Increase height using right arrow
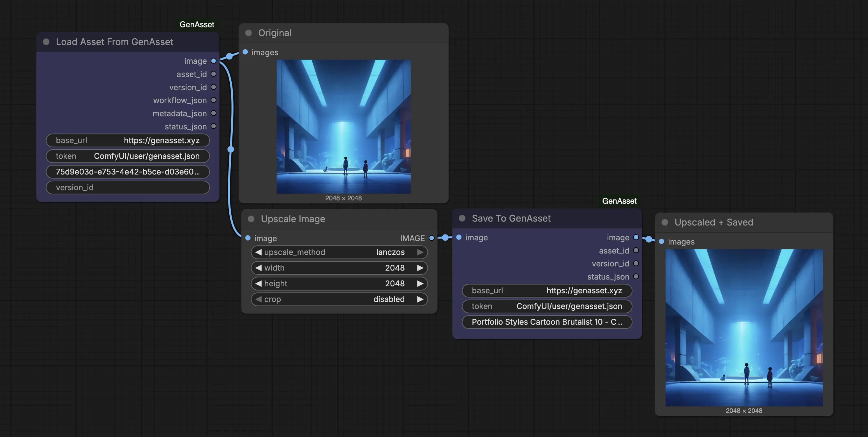This screenshot has height=437, width=868. point(420,283)
